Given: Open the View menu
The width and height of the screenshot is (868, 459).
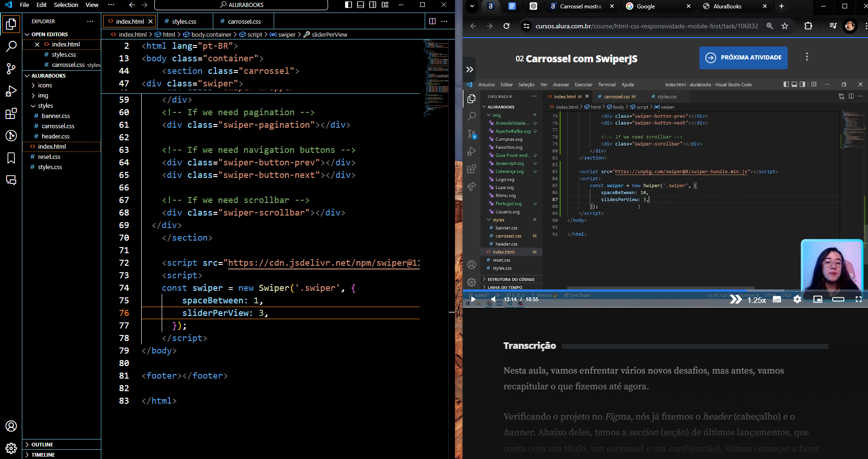Looking at the screenshot, I should pos(92,5).
